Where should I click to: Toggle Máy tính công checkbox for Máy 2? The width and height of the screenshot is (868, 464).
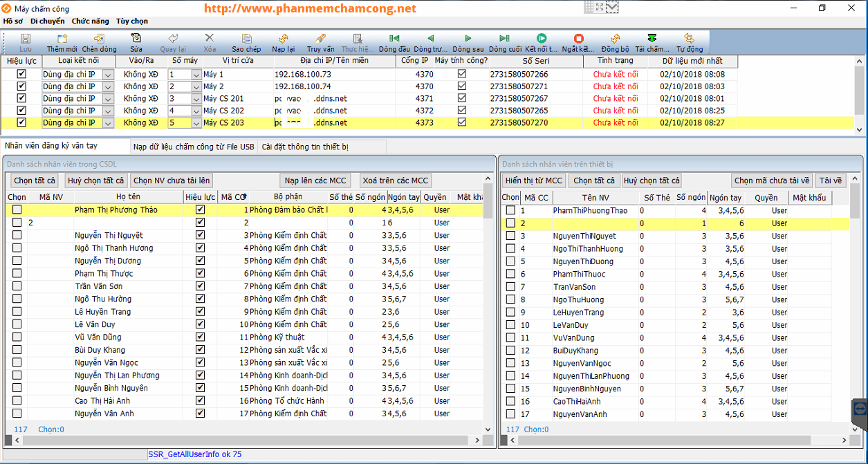point(462,86)
